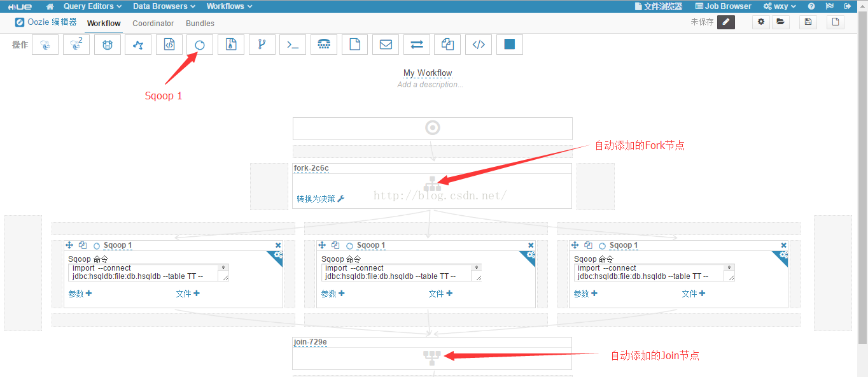Go to Hue home page
The image size is (868, 377).
[x=50, y=6]
